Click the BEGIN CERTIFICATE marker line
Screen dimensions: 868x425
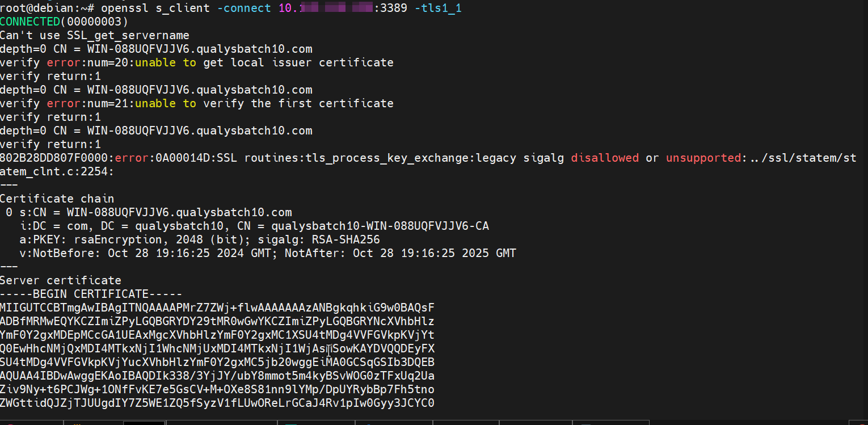point(91,294)
